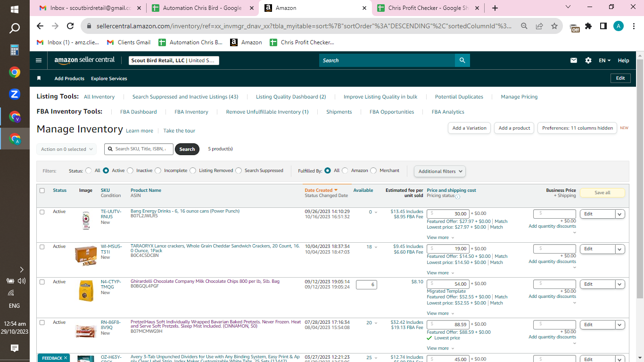Reload the Seller Central page
Image resolution: width=644 pixels, height=362 pixels.
point(70,26)
